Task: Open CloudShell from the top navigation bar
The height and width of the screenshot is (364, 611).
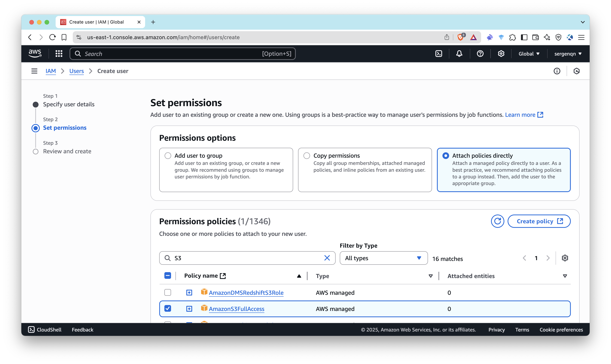Action: 439,53
